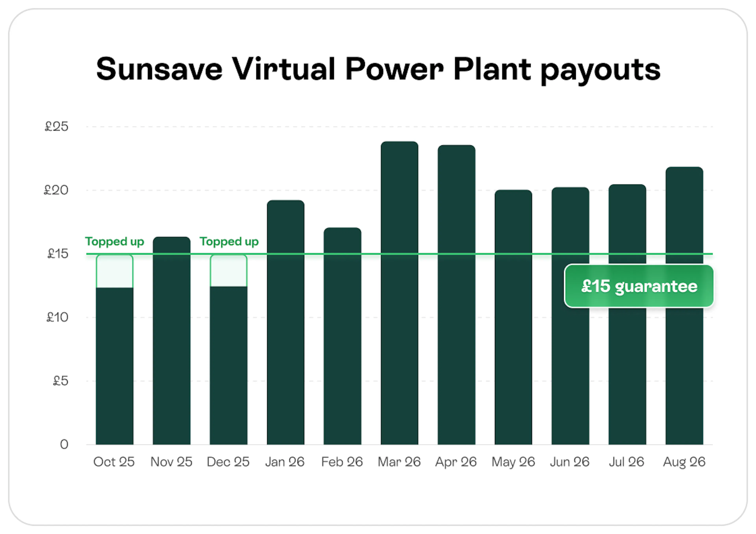Click the 'Dec 25' x-axis label
Screen dimensions: 756x534
coord(228,462)
